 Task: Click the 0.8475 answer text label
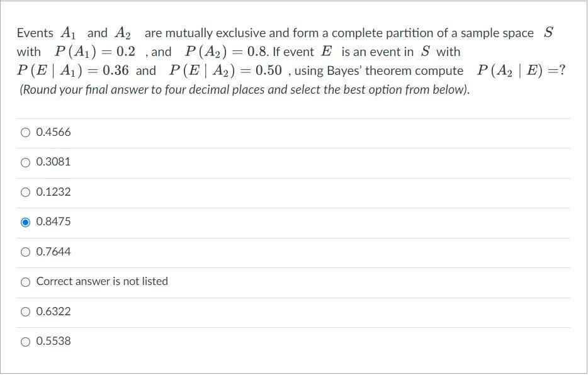54,221
